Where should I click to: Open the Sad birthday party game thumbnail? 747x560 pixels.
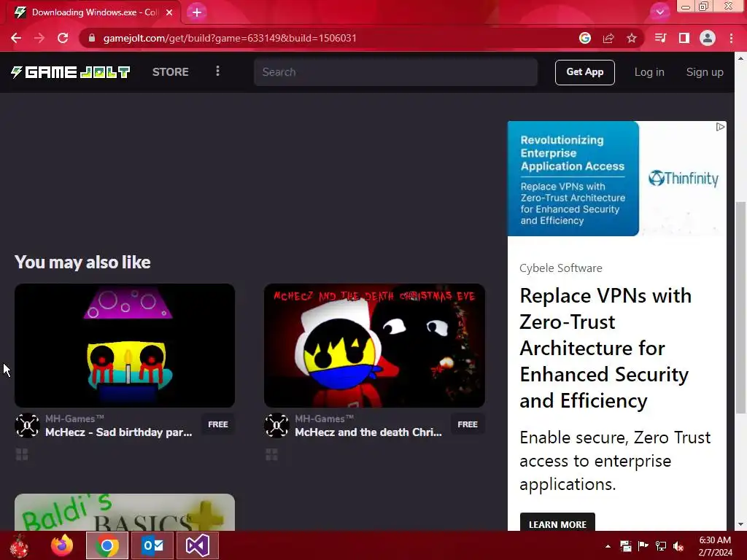click(x=125, y=346)
